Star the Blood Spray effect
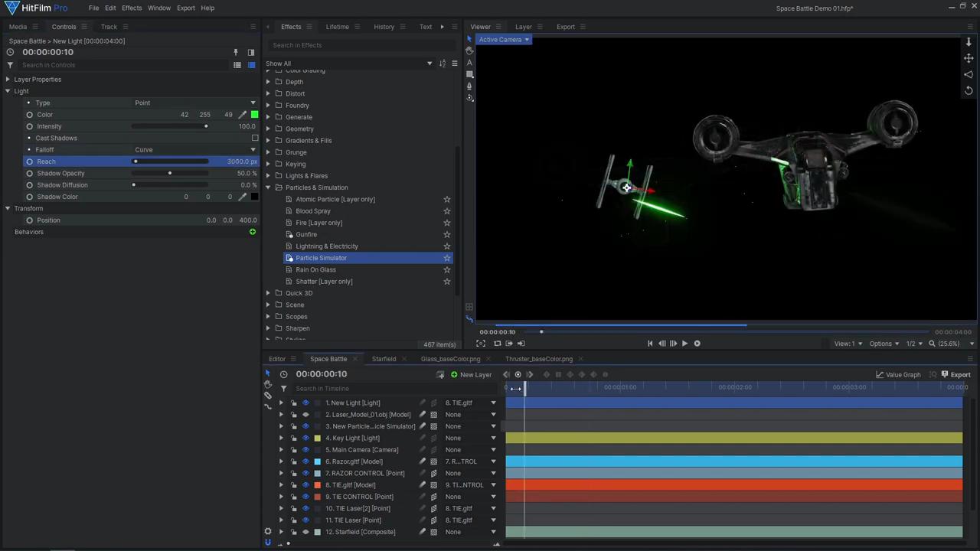The image size is (980, 551). [x=447, y=211]
